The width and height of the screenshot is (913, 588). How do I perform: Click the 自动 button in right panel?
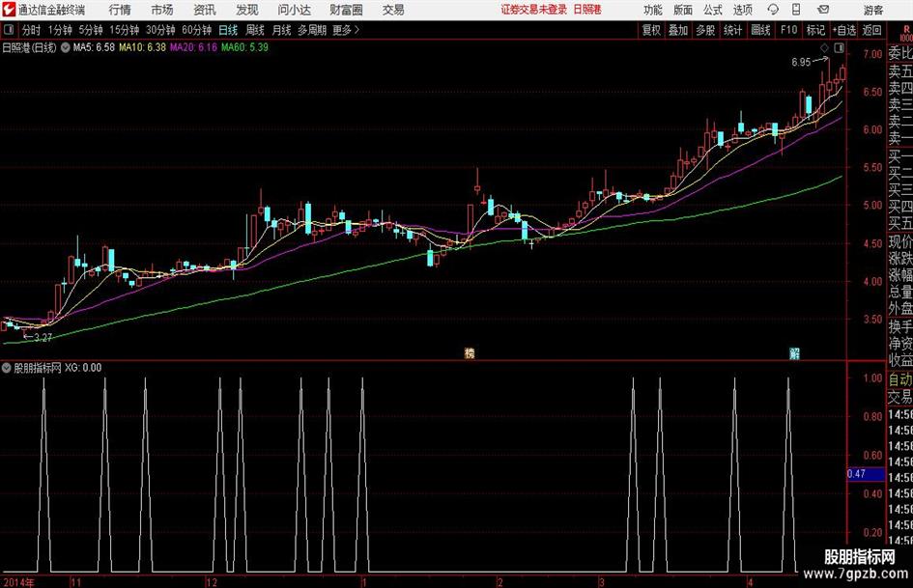pyautogui.click(x=899, y=379)
